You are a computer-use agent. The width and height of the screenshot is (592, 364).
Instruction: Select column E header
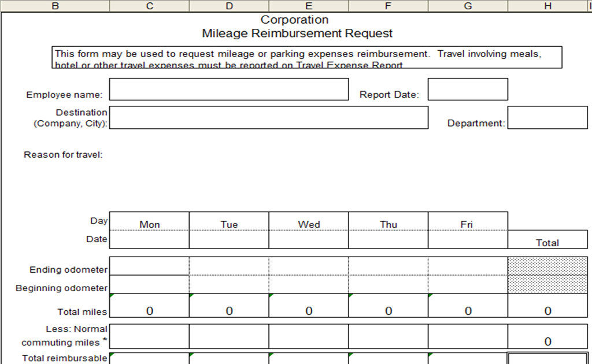point(308,5)
